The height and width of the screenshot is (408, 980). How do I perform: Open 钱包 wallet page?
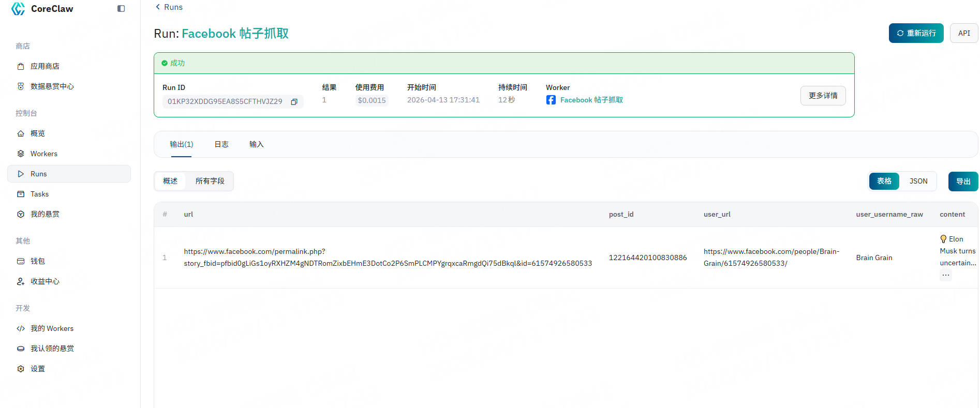[37, 261]
